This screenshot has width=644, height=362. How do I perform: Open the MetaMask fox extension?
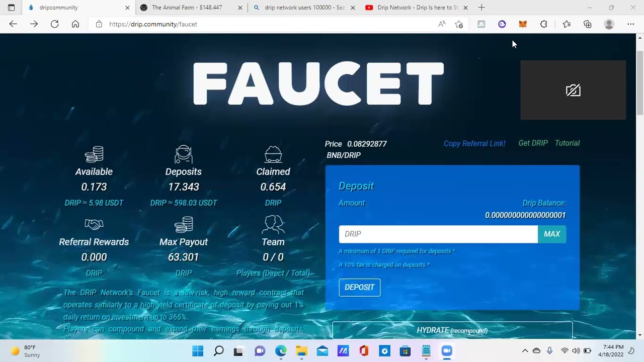(x=523, y=24)
